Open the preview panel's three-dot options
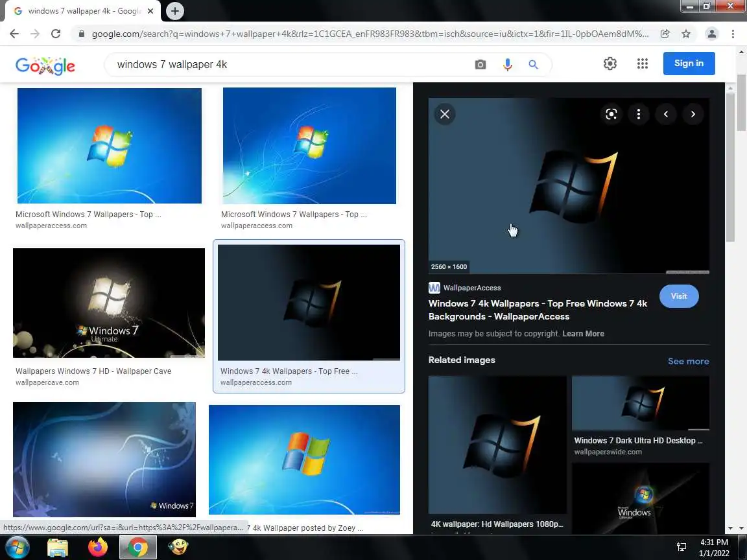Screen dimensions: 747x560 pos(638,114)
